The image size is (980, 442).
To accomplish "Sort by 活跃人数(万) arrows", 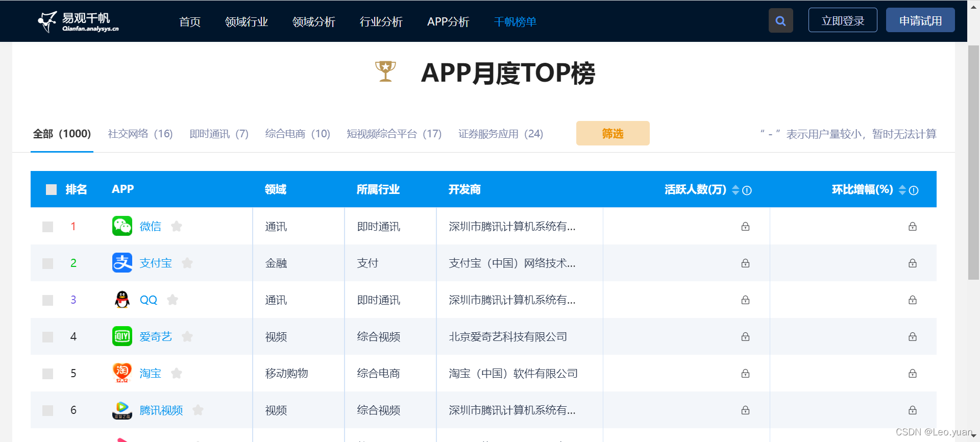I will [736, 190].
